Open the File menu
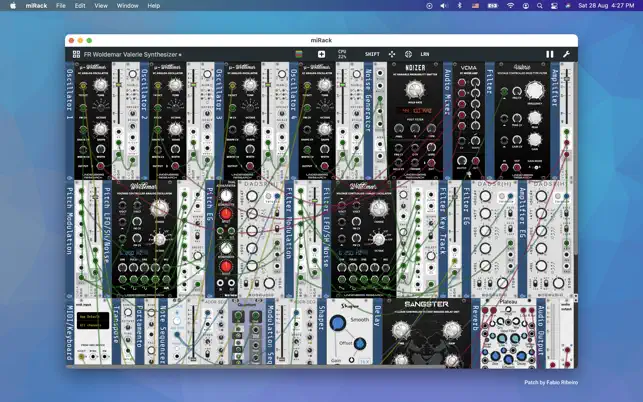This screenshot has height=402, width=643. coord(61,6)
